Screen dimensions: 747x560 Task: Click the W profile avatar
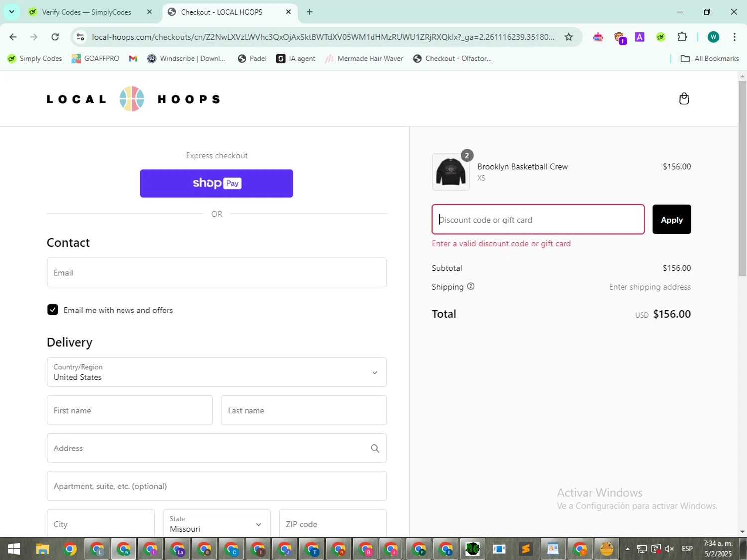tap(713, 37)
